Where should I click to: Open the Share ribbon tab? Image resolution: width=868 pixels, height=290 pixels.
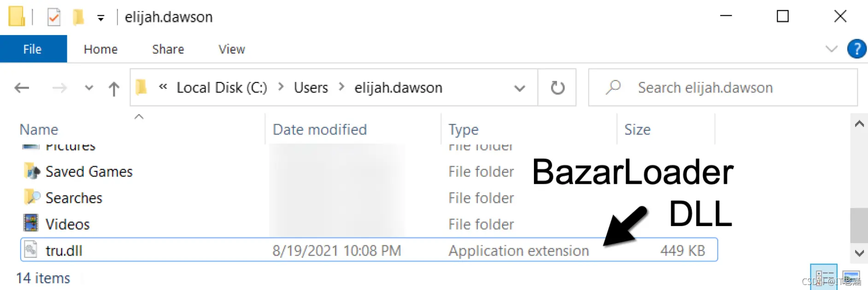click(168, 49)
